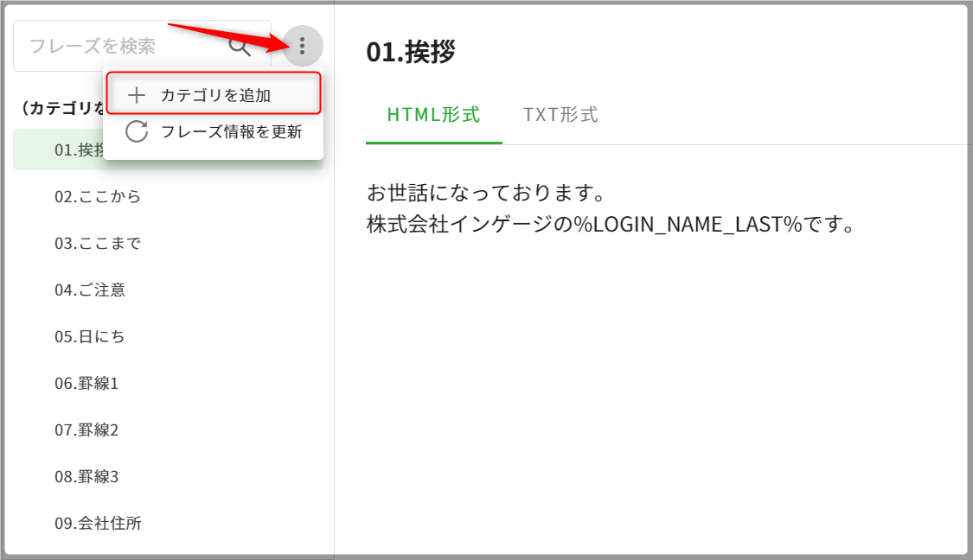The height and width of the screenshot is (560, 973).
Task: Choose the カテゴリを追加 menu entry
Action: point(214,95)
